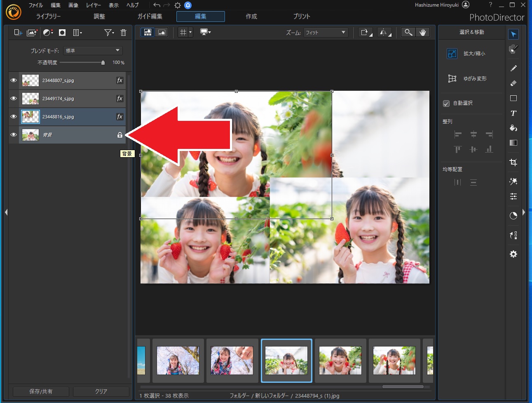
Task: Select the Fill bucket tool
Action: pyautogui.click(x=513, y=128)
